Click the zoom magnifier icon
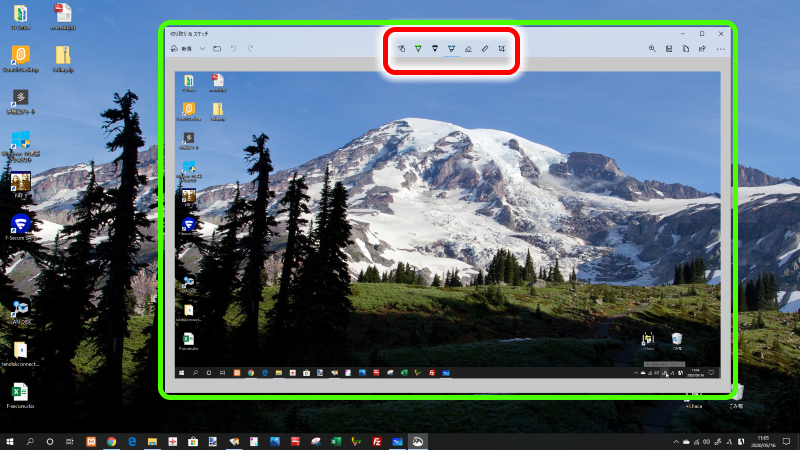The height and width of the screenshot is (450, 800). click(x=652, y=48)
